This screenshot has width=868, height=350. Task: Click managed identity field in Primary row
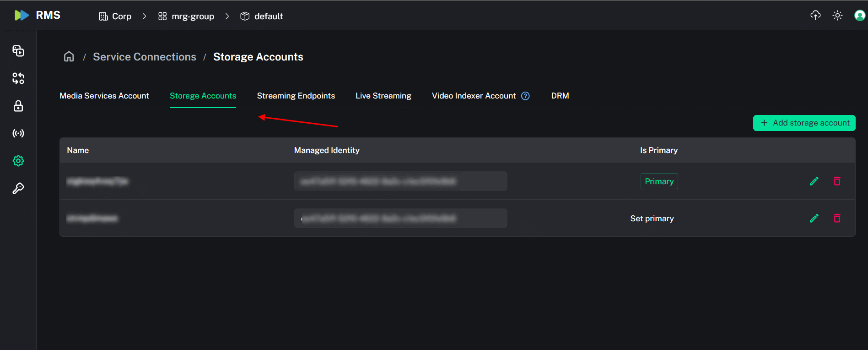pyautogui.click(x=400, y=181)
